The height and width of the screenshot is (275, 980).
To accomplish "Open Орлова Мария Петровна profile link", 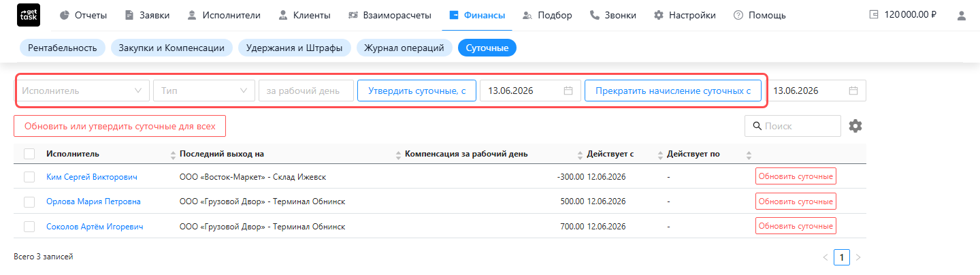I will [93, 201].
